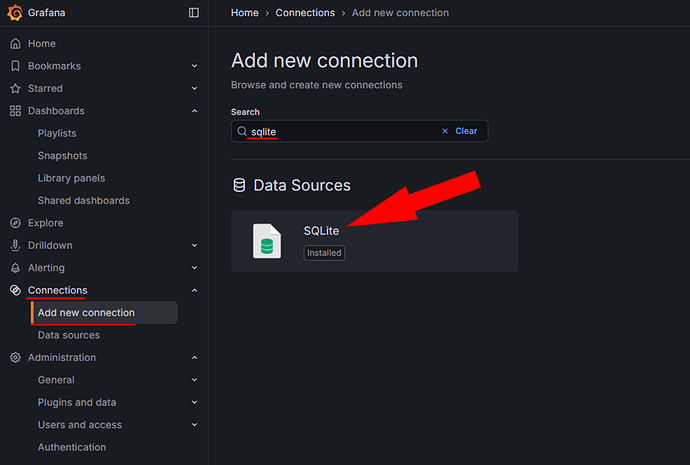Click the Home house icon in sidebar
This screenshot has height=465, width=690.
(15, 44)
